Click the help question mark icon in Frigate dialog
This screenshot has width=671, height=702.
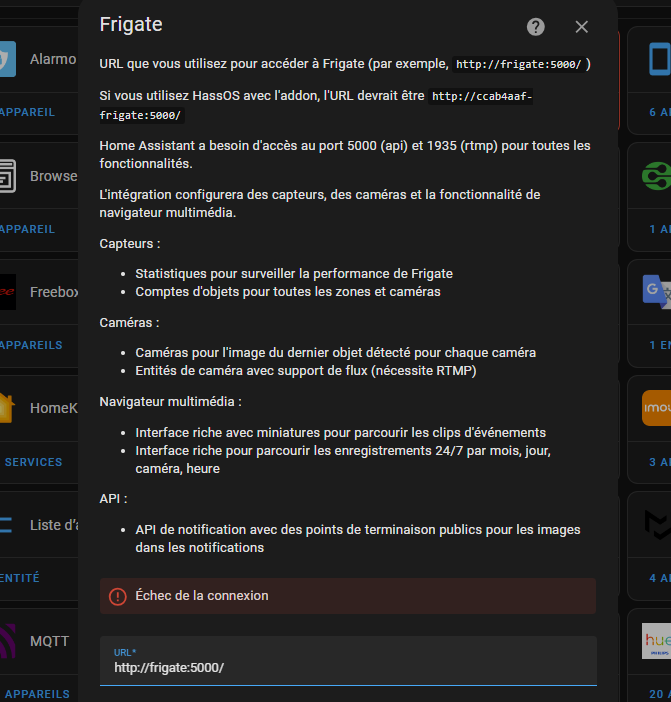tap(536, 27)
